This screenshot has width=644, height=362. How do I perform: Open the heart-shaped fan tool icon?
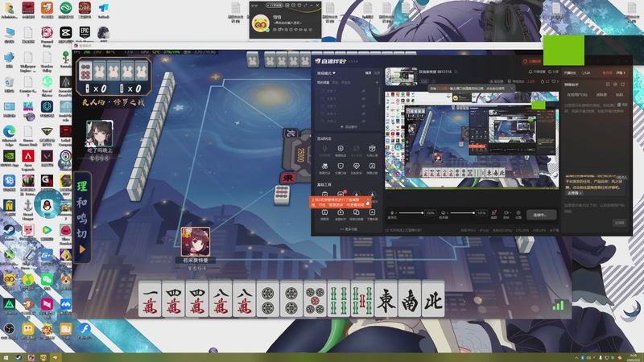tap(356, 167)
